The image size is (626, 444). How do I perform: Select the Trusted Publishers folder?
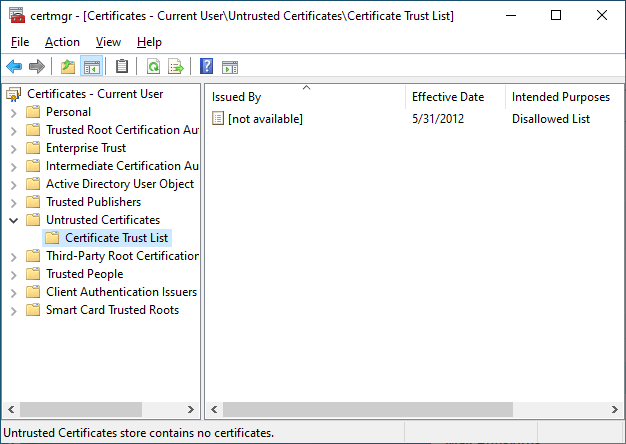point(93,202)
